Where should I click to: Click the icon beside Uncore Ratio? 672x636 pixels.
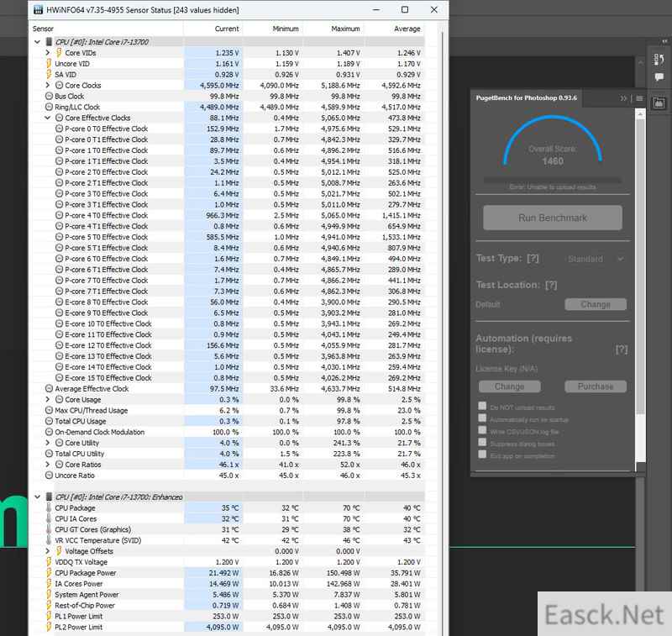tap(49, 476)
